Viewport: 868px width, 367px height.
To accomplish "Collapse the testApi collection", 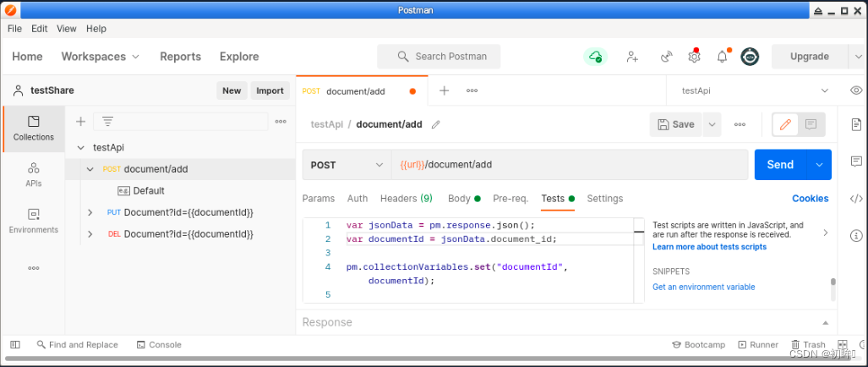I will tap(81, 148).
